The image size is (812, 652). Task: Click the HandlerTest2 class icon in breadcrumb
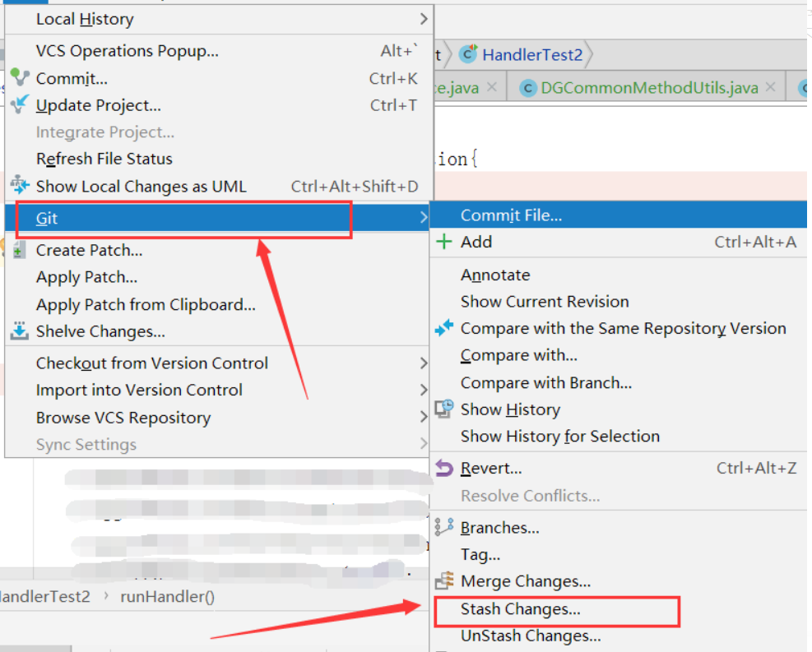pos(469,53)
